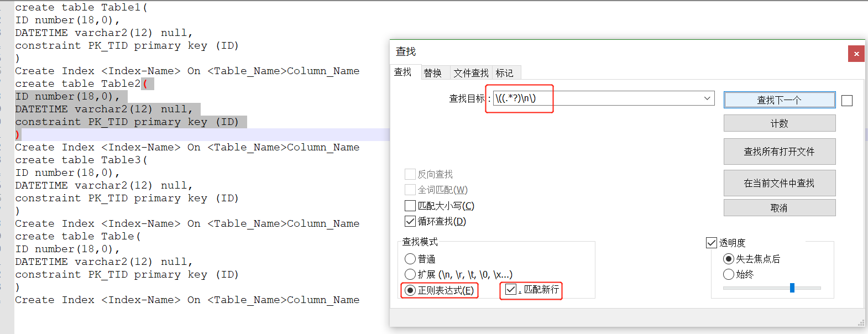Click the transparency slider handle
Image resolution: width=868 pixels, height=334 pixels.
point(792,288)
